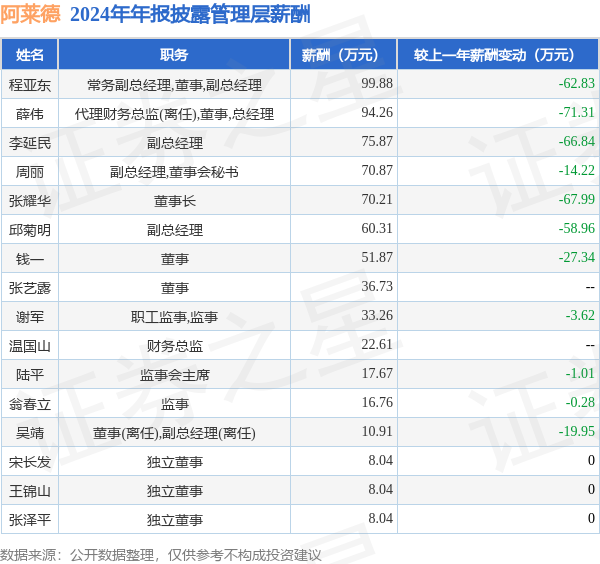This screenshot has height=564, width=600.
Task: Click salary value 51.87
Action: [x=377, y=257]
